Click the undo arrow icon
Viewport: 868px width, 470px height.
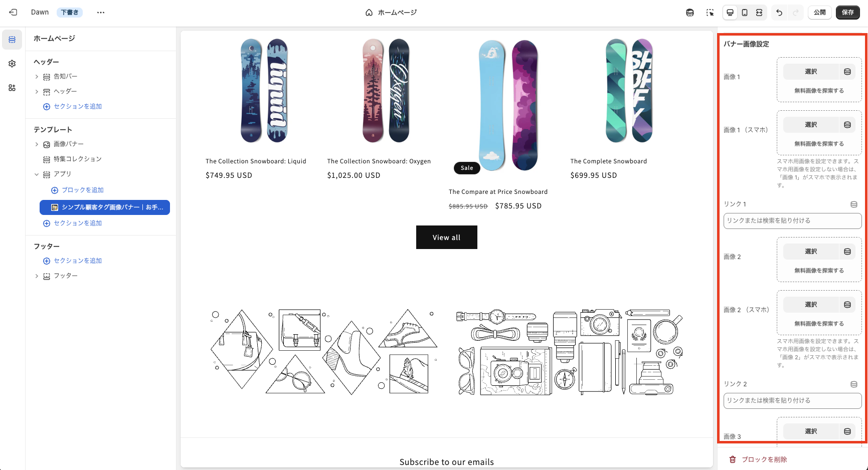pyautogui.click(x=779, y=13)
